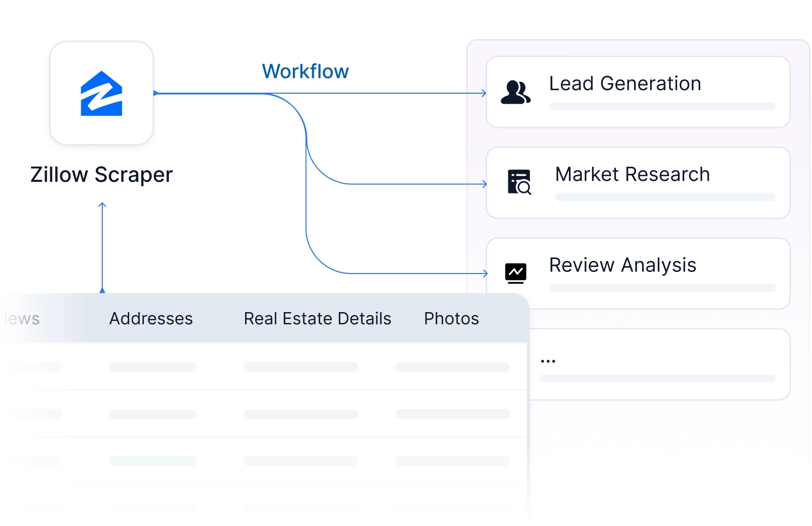The width and height of the screenshot is (812, 526).
Task: Open the ellipsis more-workflows card
Action: [660, 364]
